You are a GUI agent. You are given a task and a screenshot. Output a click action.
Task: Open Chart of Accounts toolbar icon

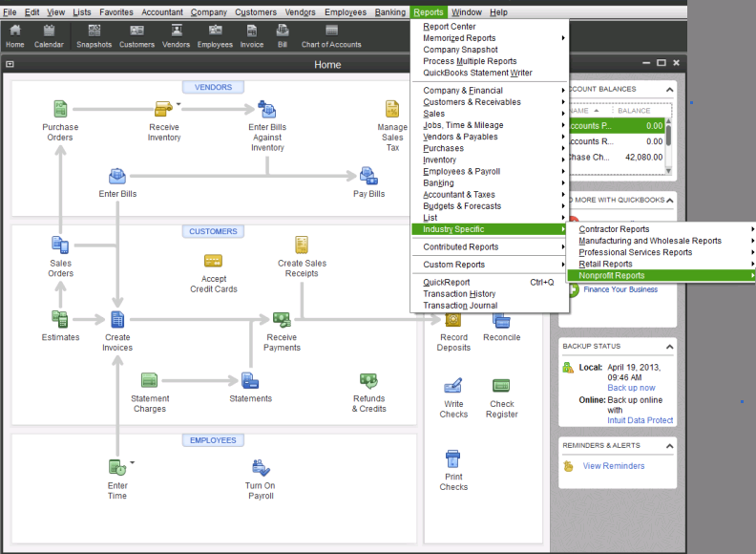(331, 35)
